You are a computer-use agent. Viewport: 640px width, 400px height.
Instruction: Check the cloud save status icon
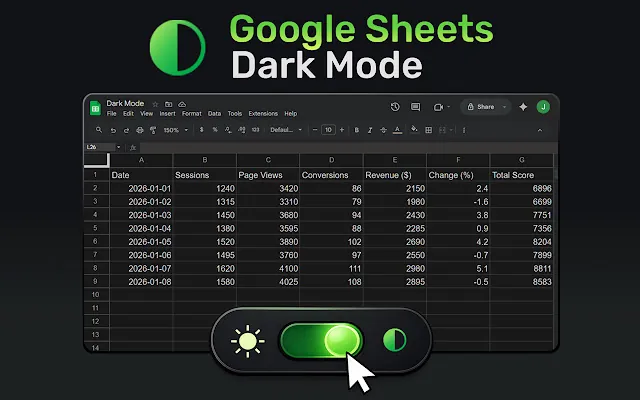point(182,104)
